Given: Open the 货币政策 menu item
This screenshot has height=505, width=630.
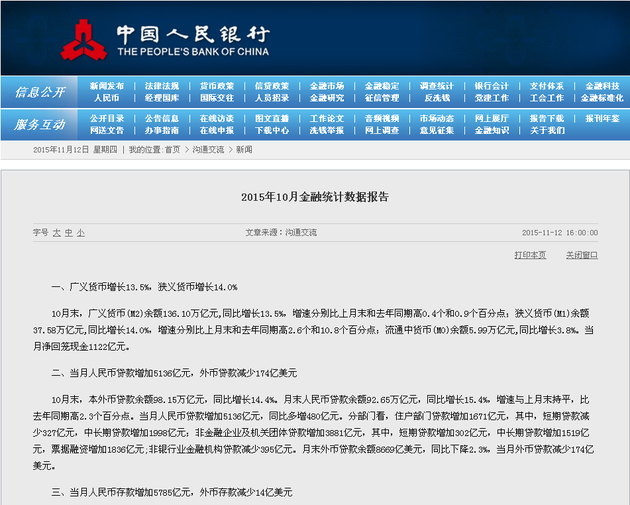Looking at the screenshot, I should (x=217, y=86).
